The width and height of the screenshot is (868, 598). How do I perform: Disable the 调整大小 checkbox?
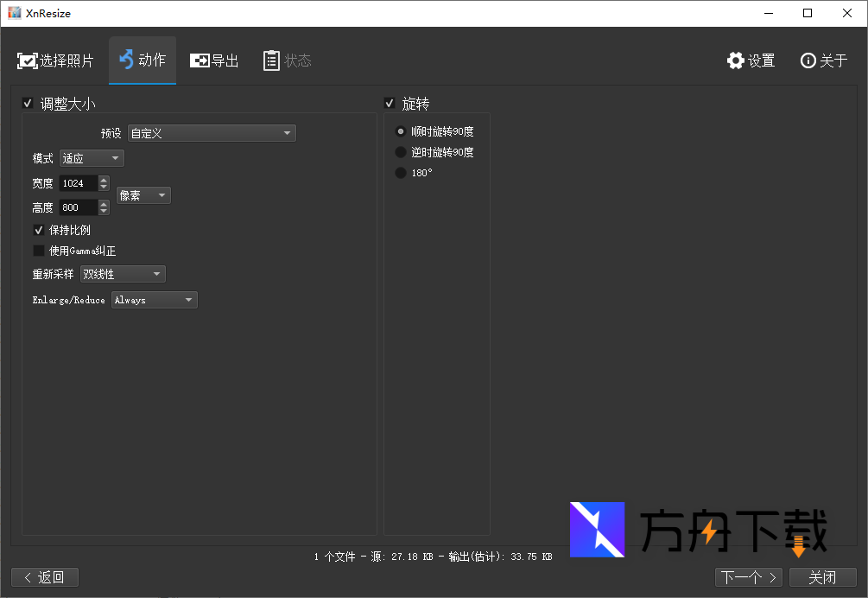(28, 103)
